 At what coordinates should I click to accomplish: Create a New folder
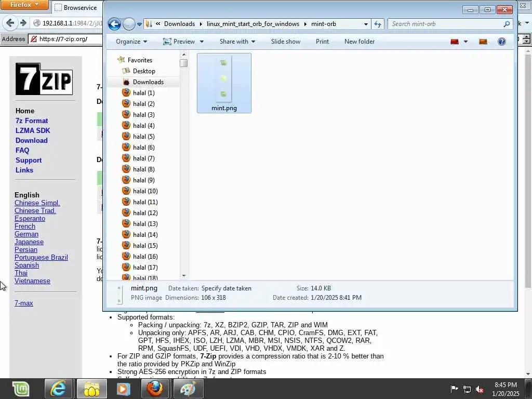coord(360,42)
